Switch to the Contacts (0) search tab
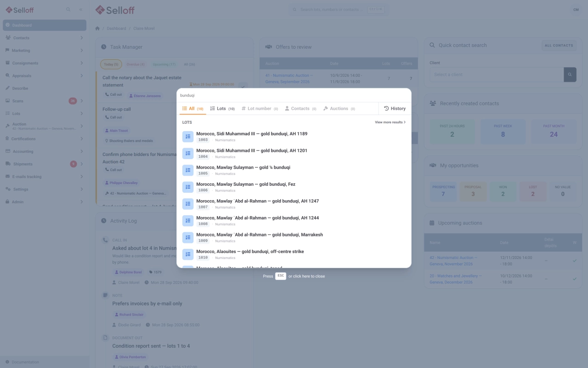The width and height of the screenshot is (588, 368). click(300, 109)
